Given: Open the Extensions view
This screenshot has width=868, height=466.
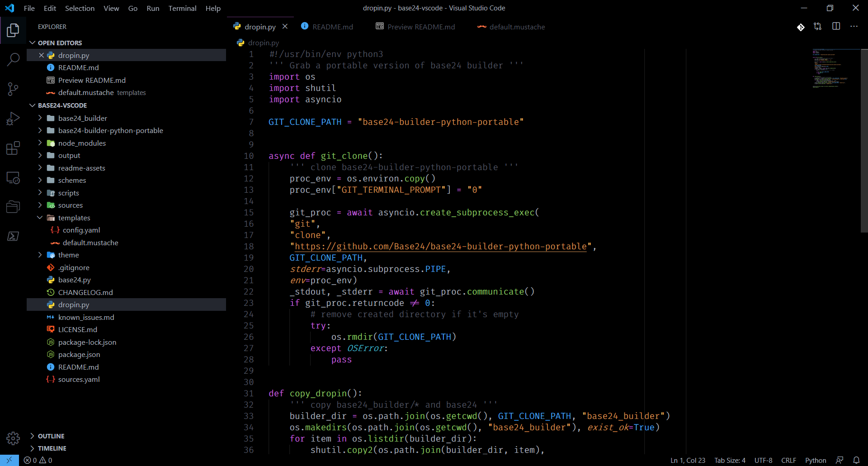Looking at the screenshot, I should coord(13,148).
